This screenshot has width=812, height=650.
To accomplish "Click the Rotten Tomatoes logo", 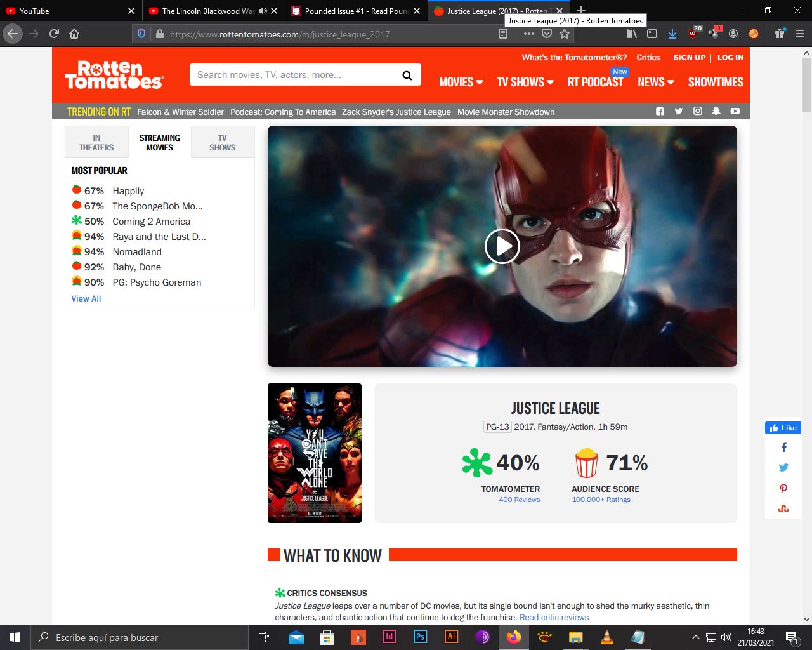I will click(x=114, y=74).
